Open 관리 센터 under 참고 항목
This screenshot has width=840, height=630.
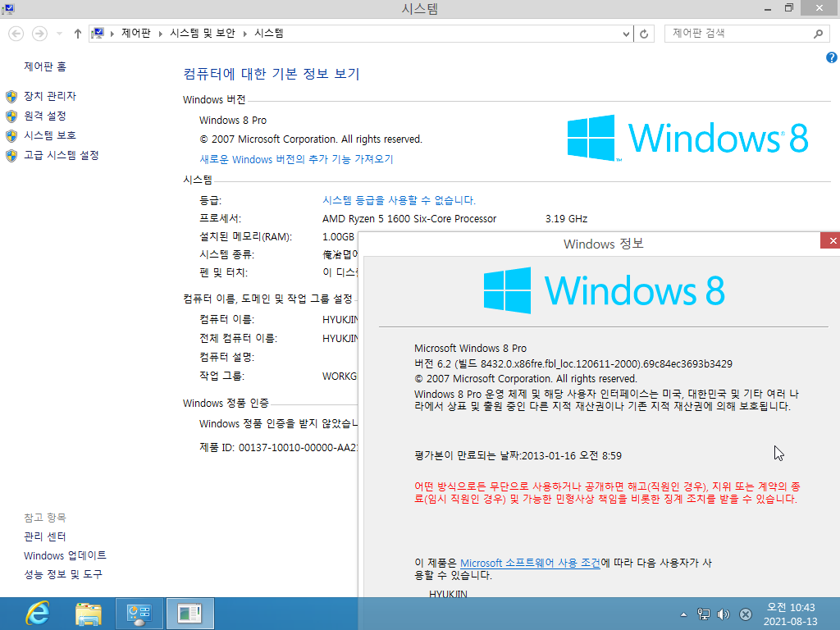[45, 536]
